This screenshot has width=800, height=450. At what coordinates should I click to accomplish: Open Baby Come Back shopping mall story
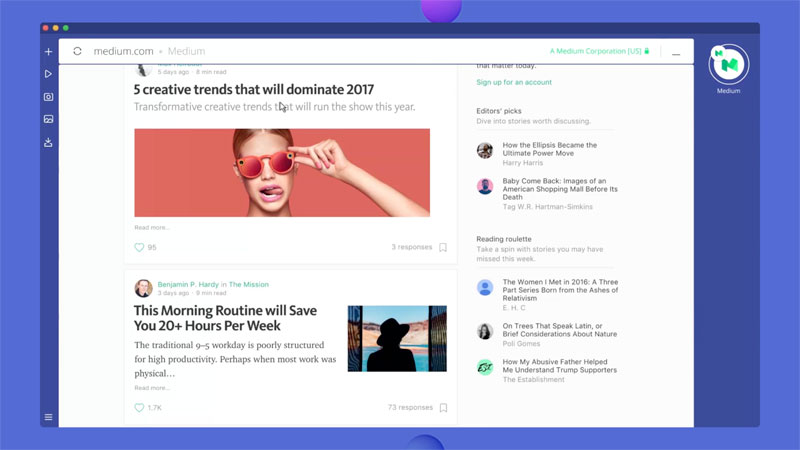point(560,189)
